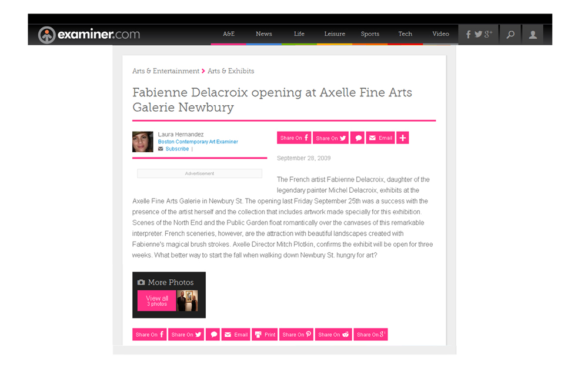This screenshot has height=392, width=588.
Task: Select the A&E navigation tab
Action: pos(228,34)
